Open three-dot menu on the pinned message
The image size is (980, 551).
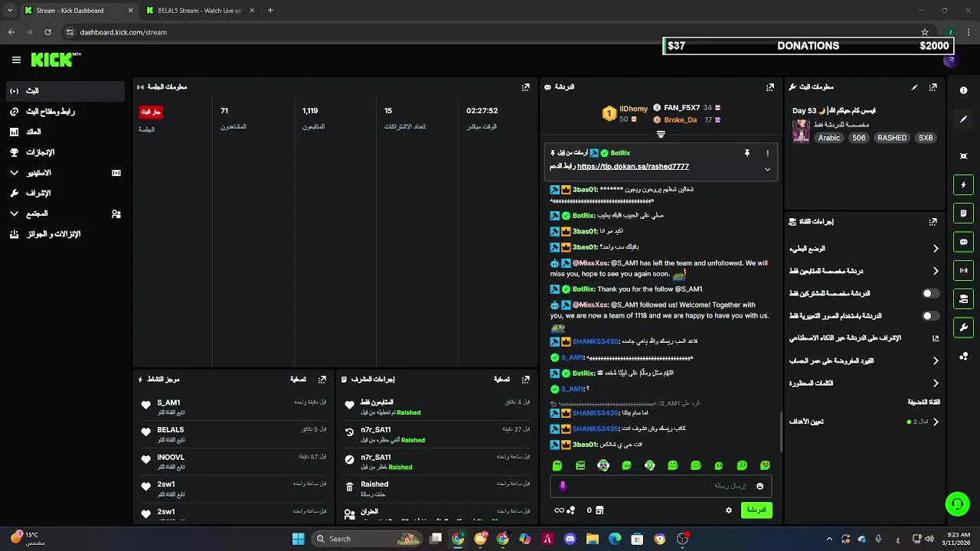coord(767,153)
